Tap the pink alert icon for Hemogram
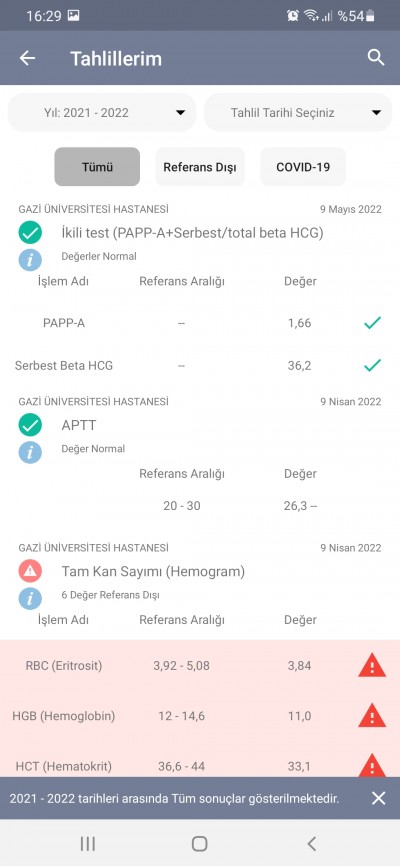Screen dimensions: 400x866 30,571
